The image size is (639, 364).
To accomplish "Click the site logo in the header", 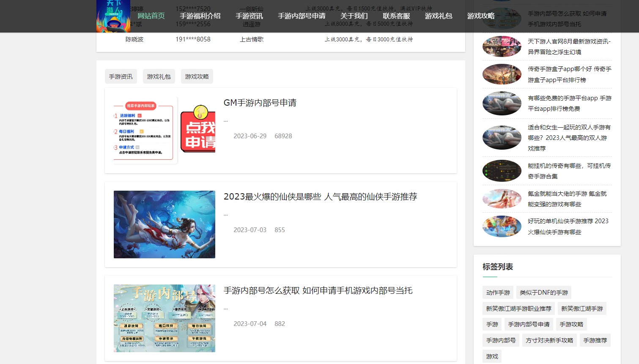I will [113, 16].
